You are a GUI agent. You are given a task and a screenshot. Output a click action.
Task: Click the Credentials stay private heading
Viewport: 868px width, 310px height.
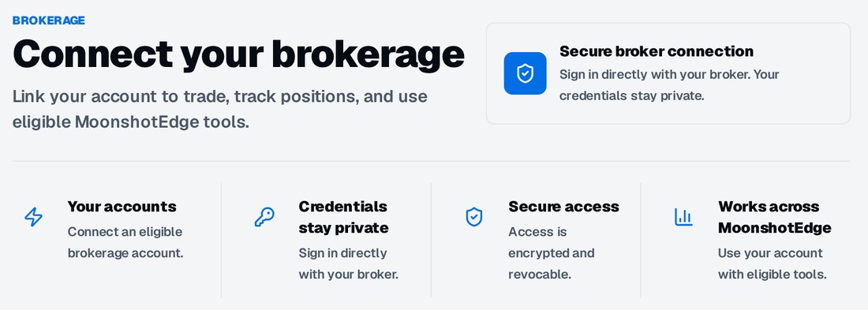[x=343, y=217]
